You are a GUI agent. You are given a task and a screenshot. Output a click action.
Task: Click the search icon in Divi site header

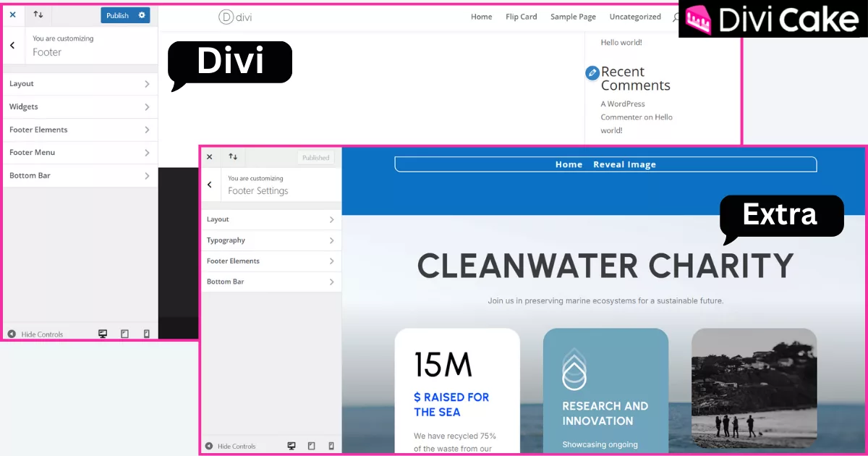tap(676, 17)
